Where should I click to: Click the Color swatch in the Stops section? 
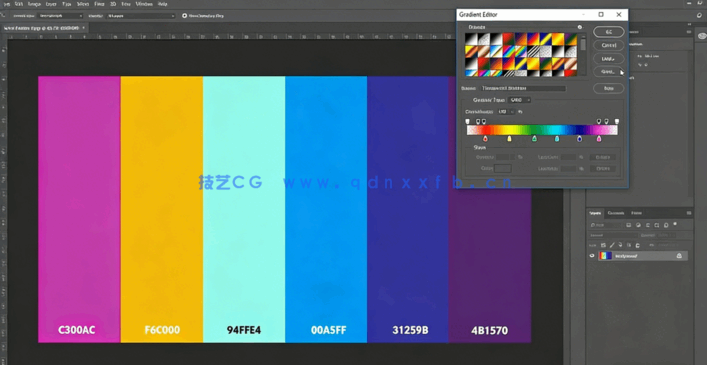click(x=502, y=168)
